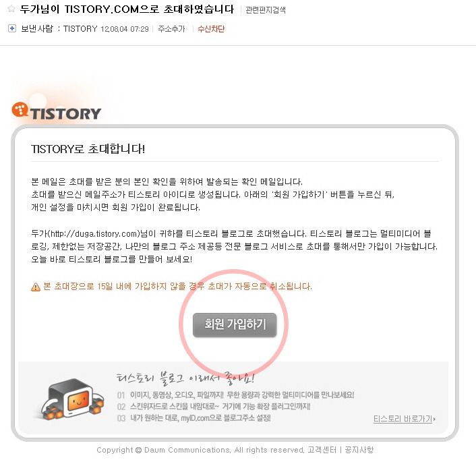This screenshot has width=476, height=462.
Task: Click the orange warning triangle icon
Action: (36, 287)
